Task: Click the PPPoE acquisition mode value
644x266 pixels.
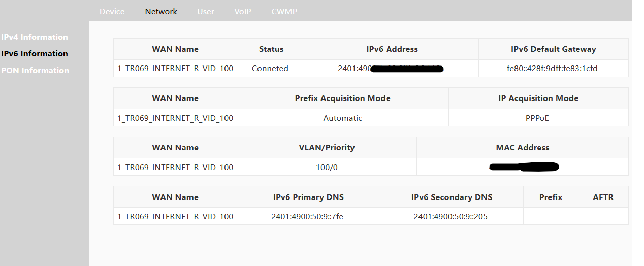Action: pyautogui.click(x=537, y=118)
